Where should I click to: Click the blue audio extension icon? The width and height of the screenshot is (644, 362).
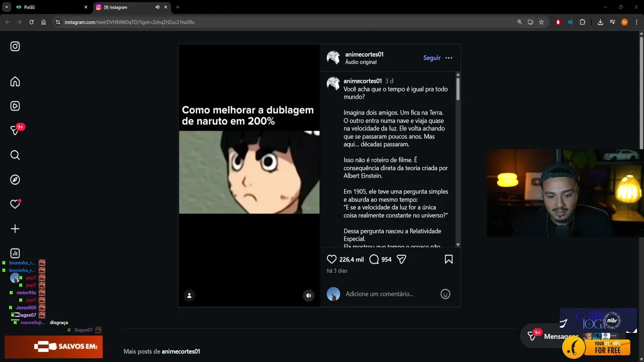click(570, 22)
